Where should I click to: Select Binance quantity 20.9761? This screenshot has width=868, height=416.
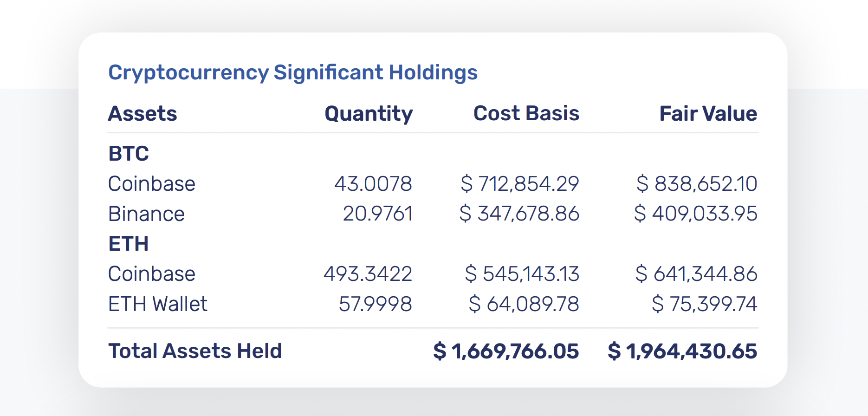(x=378, y=214)
